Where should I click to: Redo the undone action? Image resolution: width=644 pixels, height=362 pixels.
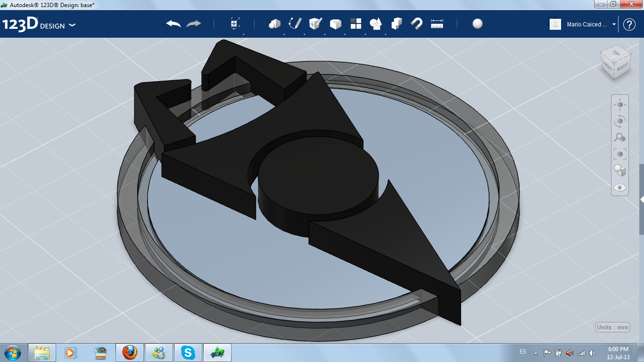[194, 24]
